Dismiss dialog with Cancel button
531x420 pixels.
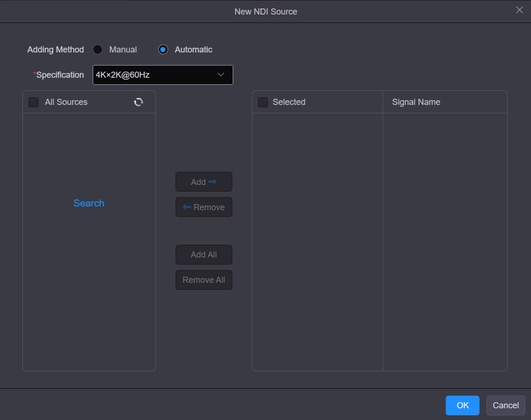505,405
